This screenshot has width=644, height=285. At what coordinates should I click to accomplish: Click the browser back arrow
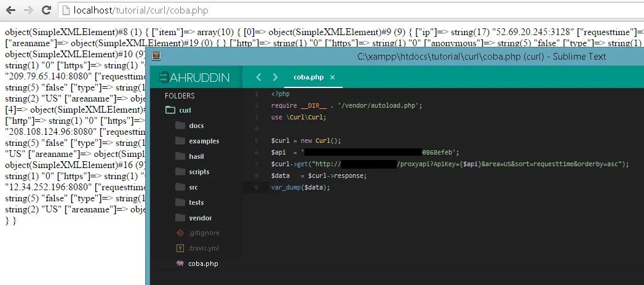(x=10, y=10)
